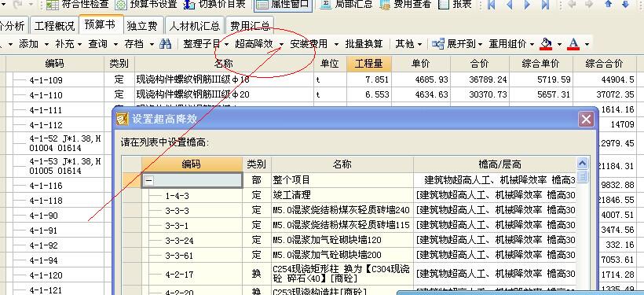Close the 设置超高降效 dialog
644x295 pixels.
coord(586,120)
